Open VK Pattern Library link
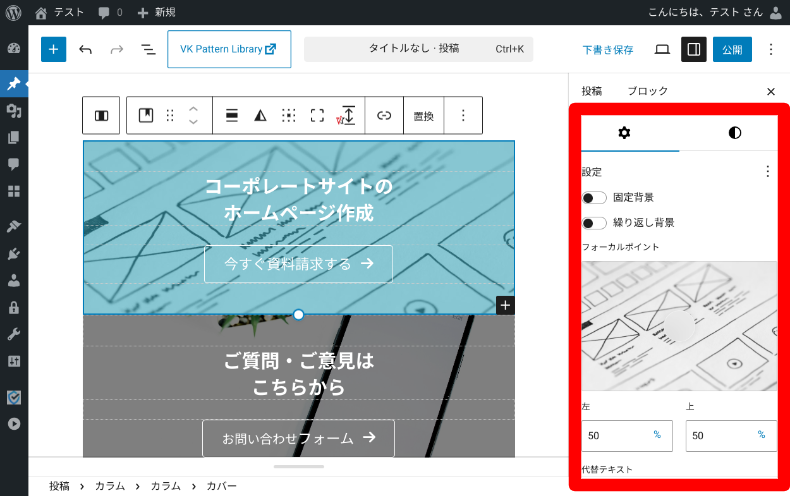790x496 pixels. pos(229,49)
